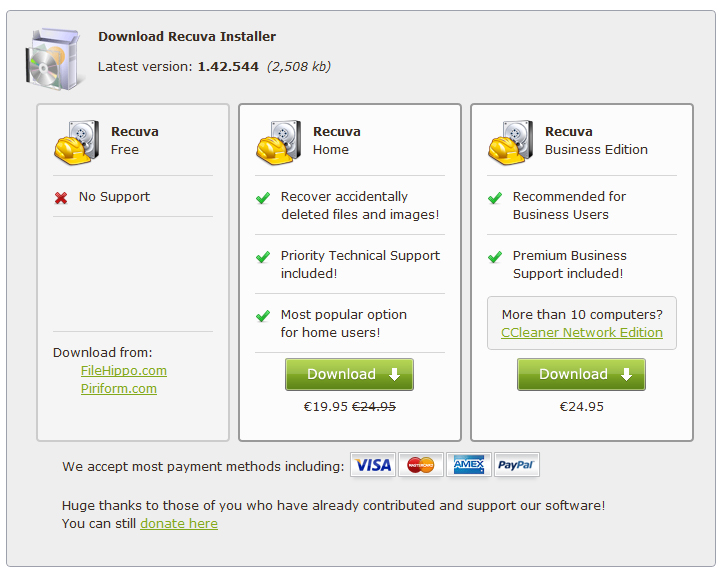Viewport: 723px width, 578px height.
Task: Click the Download Recuva Installer heading
Action: (x=187, y=37)
